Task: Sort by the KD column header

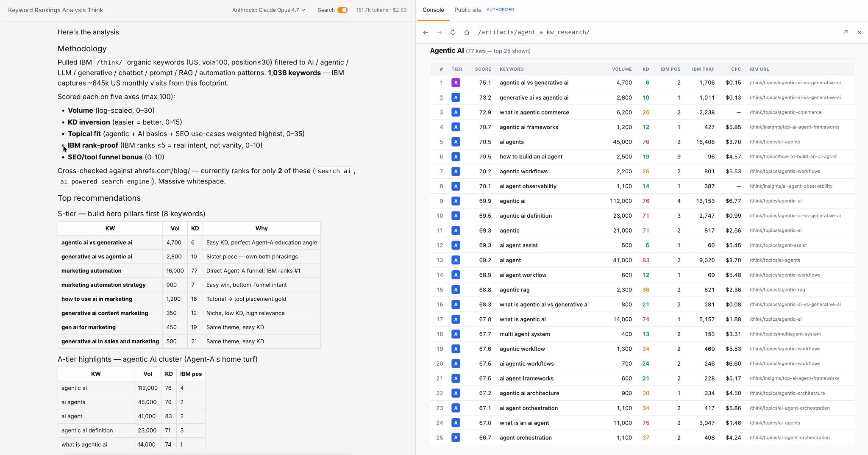Action: pyautogui.click(x=645, y=69)
